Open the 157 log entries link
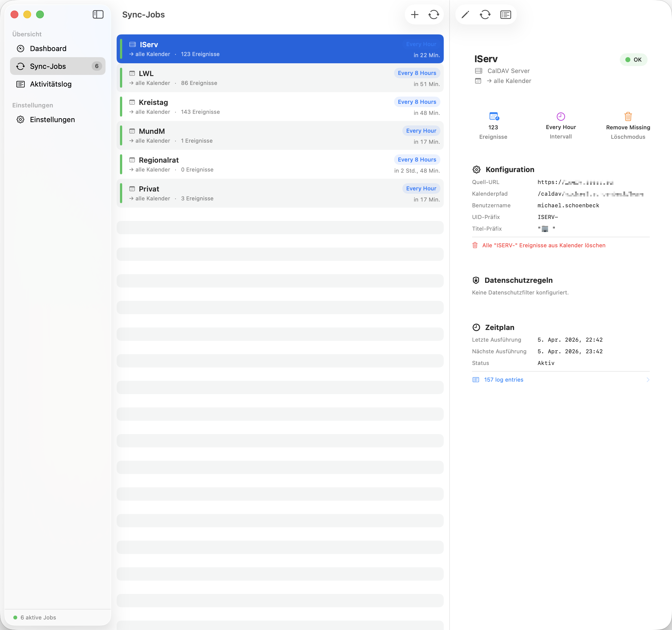 [x=503, y=380]
